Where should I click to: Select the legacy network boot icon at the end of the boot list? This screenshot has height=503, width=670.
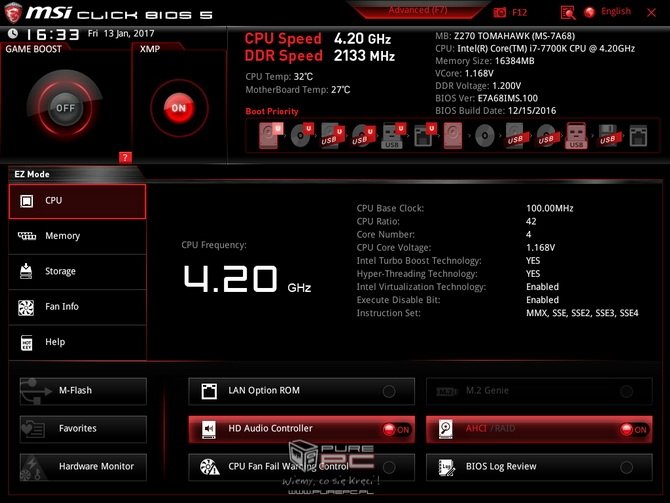pos(638,135)
